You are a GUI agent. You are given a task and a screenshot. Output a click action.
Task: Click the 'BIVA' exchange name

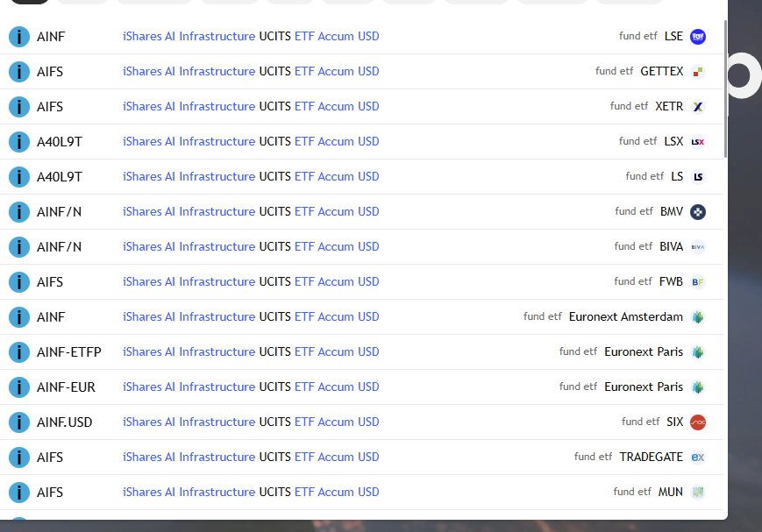(x=671, y=247)
